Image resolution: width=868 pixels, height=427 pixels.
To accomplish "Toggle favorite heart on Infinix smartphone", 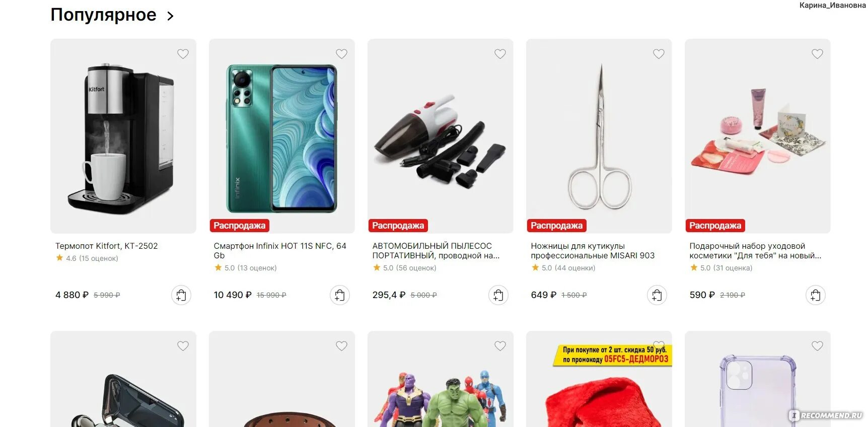I will pyautogui.click(x=341, y=54).
